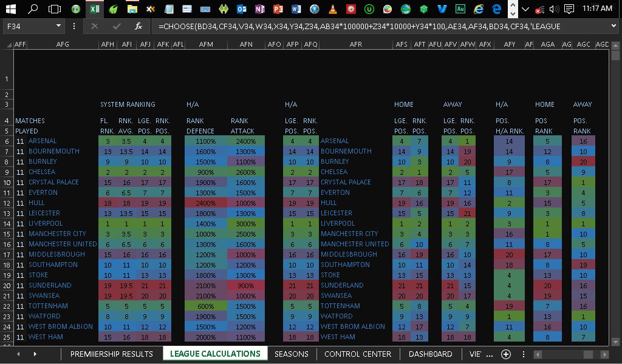Show more sheet tabs ellipsis
The height and width of the screenshot is (364, 622).
click(490, 354)
